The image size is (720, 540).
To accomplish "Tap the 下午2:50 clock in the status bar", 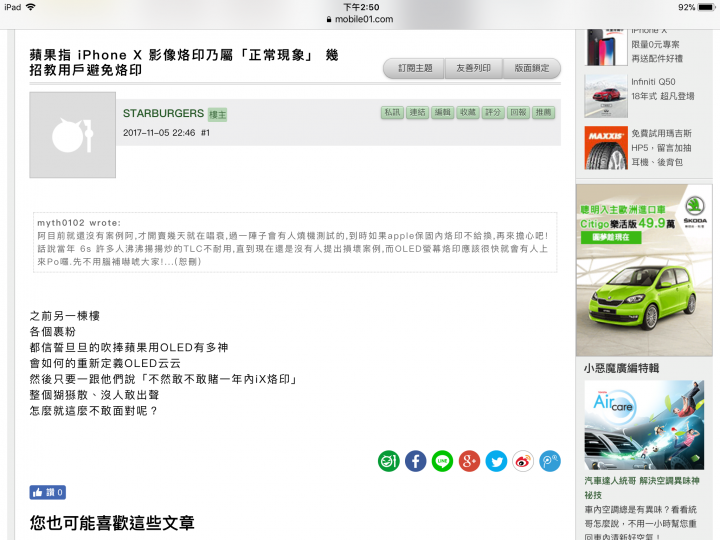I will pyautogui.click(x=361, y=7).
